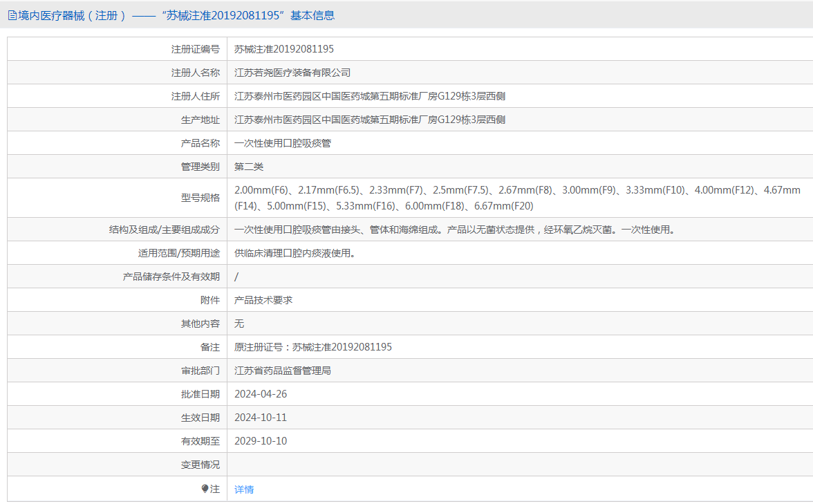Click the 适用范围/预期用途 label

pyautogui.click(x=179, y=253)
